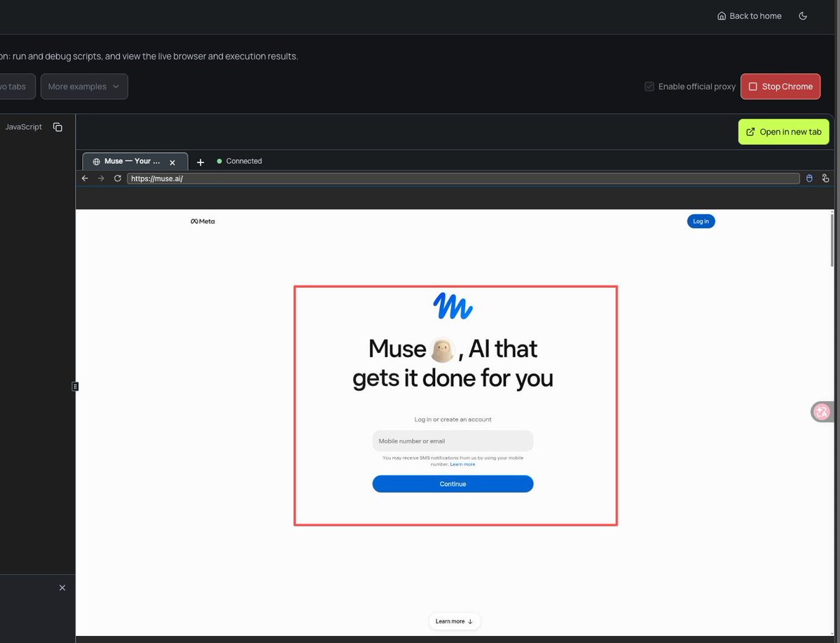Image resolution: width=840 pixels, height=643 pixels.
Task: Click the touch pointer icon beside the address bar
Action: 825,179
